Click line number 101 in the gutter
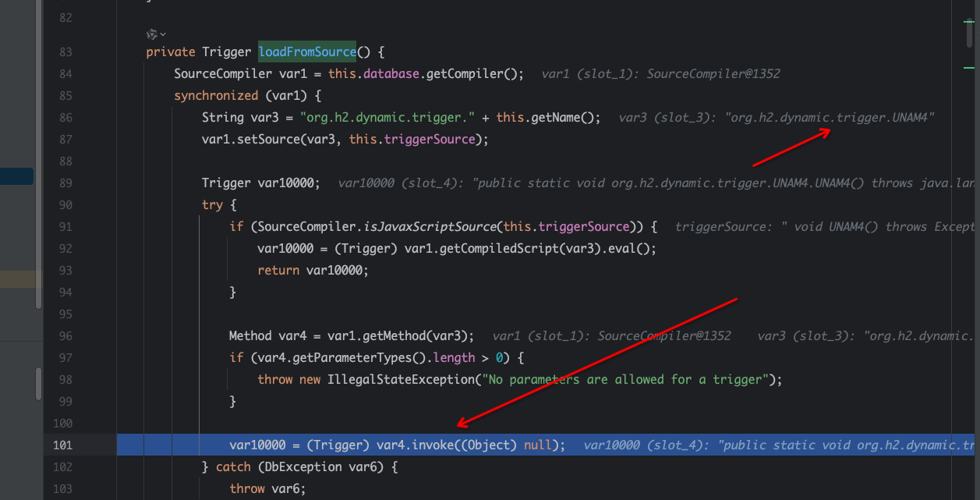The width and height of the screenshot is (980, 500). pyautogui.click(x=62, y=445)
